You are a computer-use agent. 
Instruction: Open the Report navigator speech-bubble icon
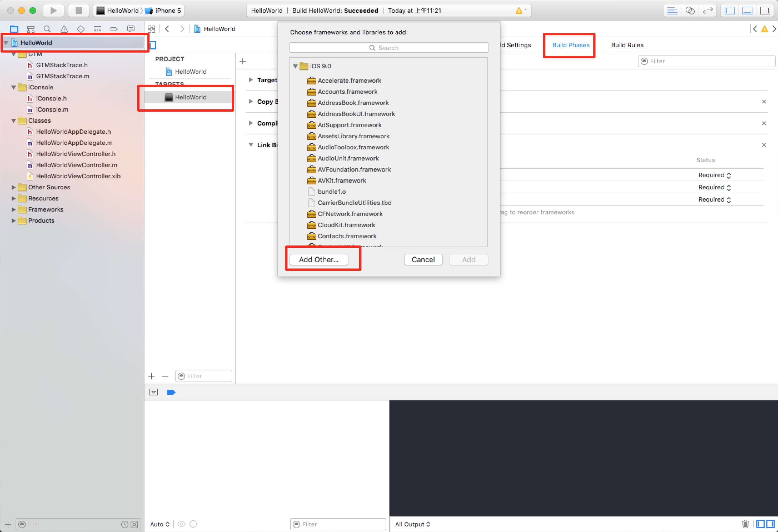tap(131, 29)
